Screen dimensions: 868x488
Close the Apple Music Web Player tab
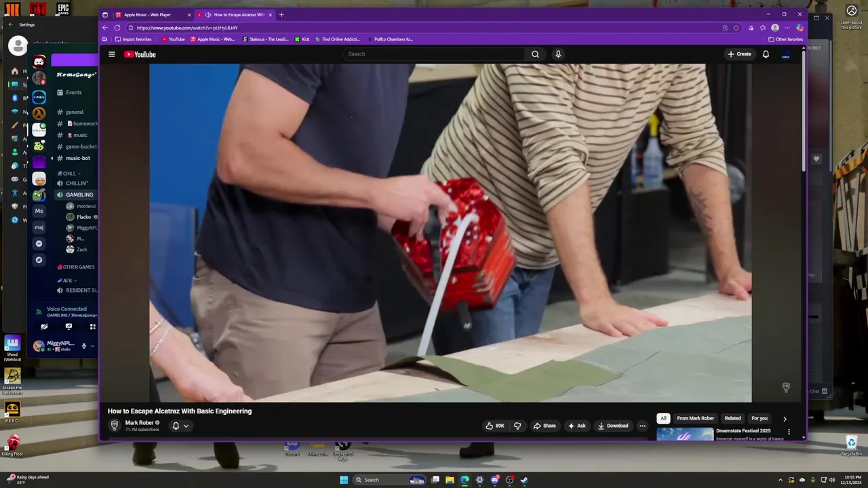(189, 15)
